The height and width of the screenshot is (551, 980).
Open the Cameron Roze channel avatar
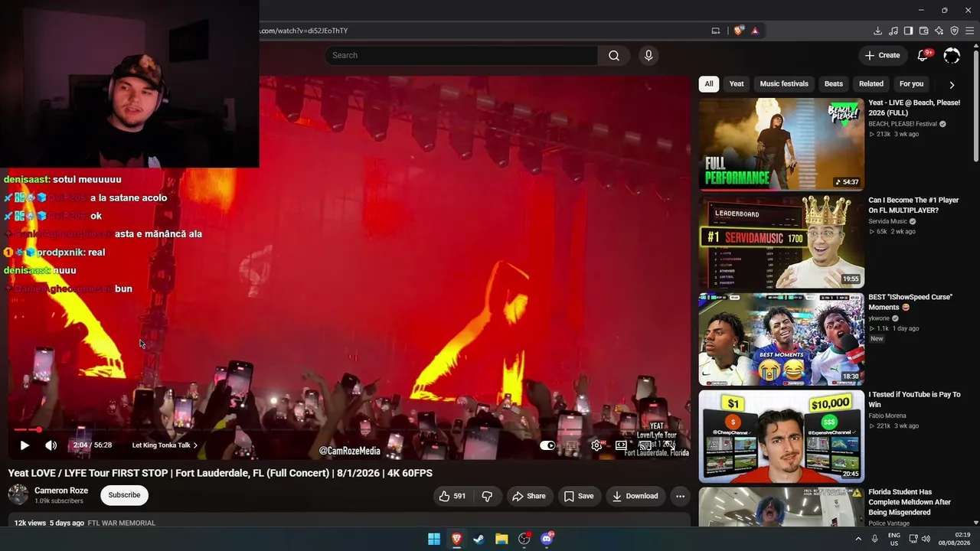[18, 495]
